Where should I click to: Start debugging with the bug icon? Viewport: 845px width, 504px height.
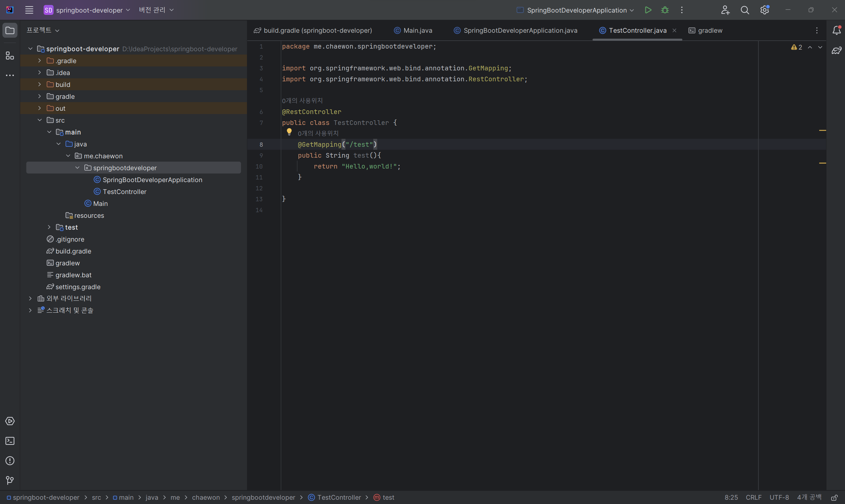tap(665, 10)
